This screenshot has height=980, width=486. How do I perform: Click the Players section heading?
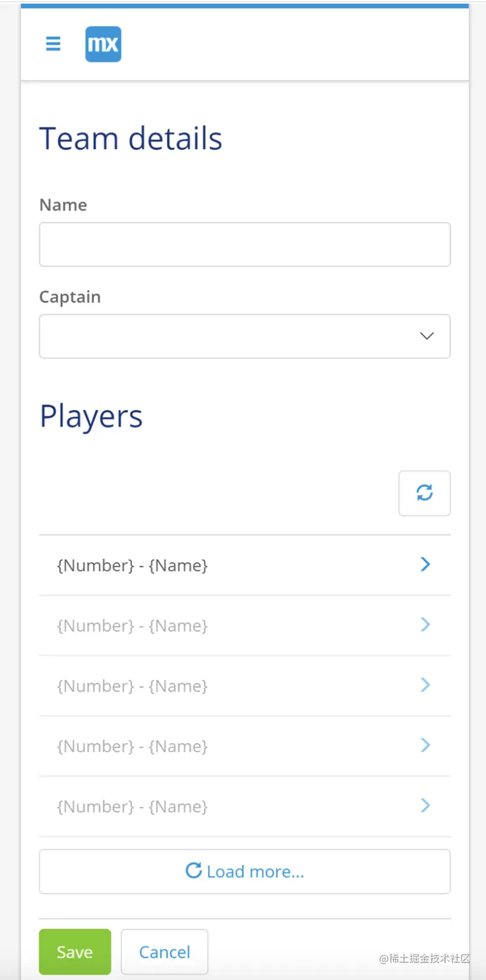point(91,416)
